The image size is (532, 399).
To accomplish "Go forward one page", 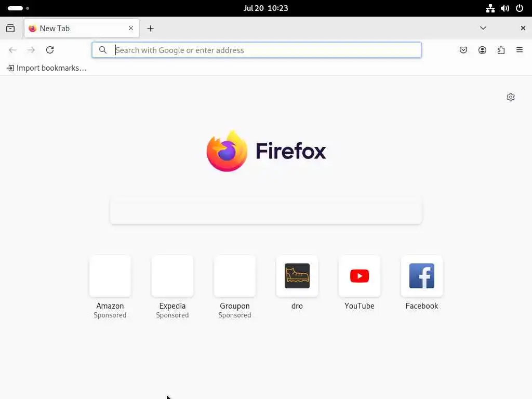I will coord(31,50).
